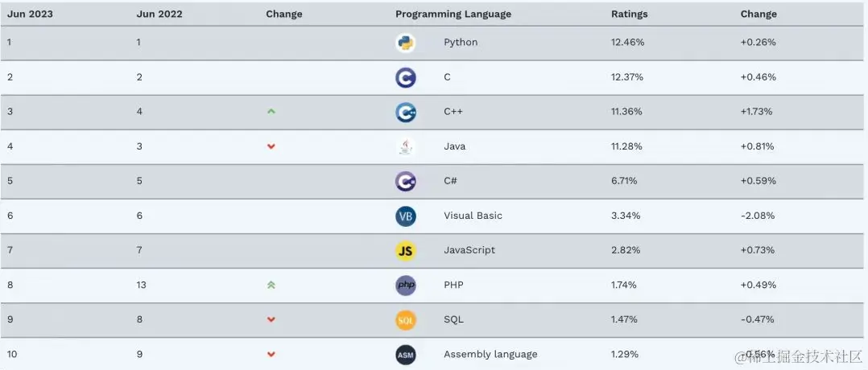The height and width of the screenshot is (370, 868).
Task: Click the Assembly language name text
Action: 490,354
